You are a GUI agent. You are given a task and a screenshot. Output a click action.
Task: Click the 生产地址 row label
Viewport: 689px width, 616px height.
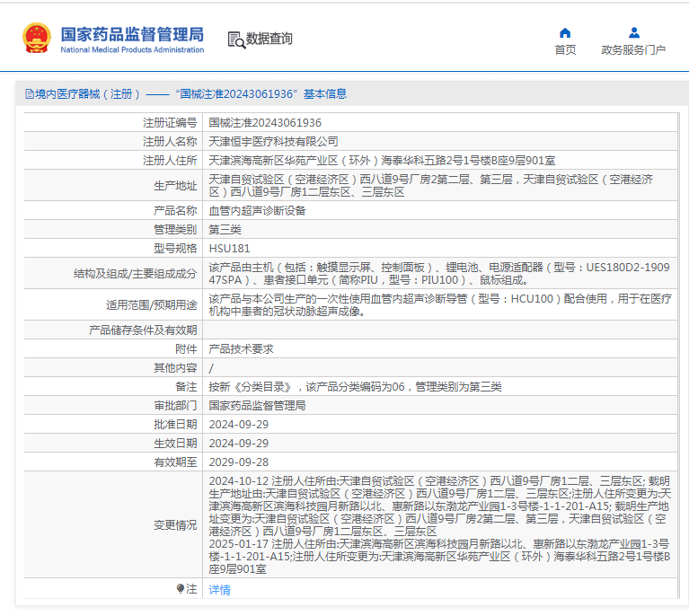click(175, 185)
